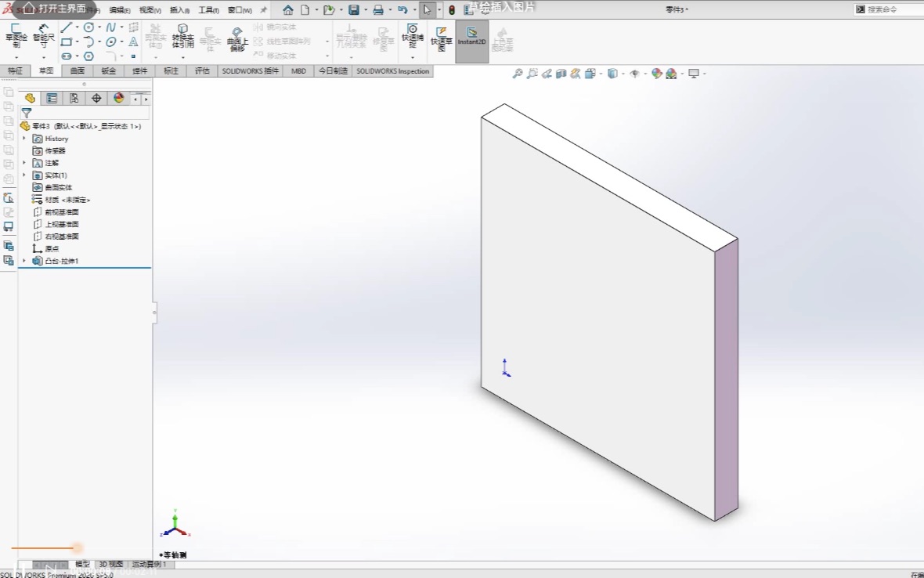
Task: Click the Save button in quick access toolbar
Action: click(x=355, y=9)
